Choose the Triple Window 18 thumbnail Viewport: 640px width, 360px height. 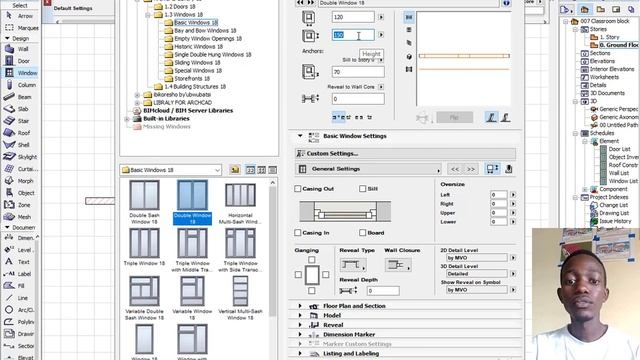click(144, 247)
